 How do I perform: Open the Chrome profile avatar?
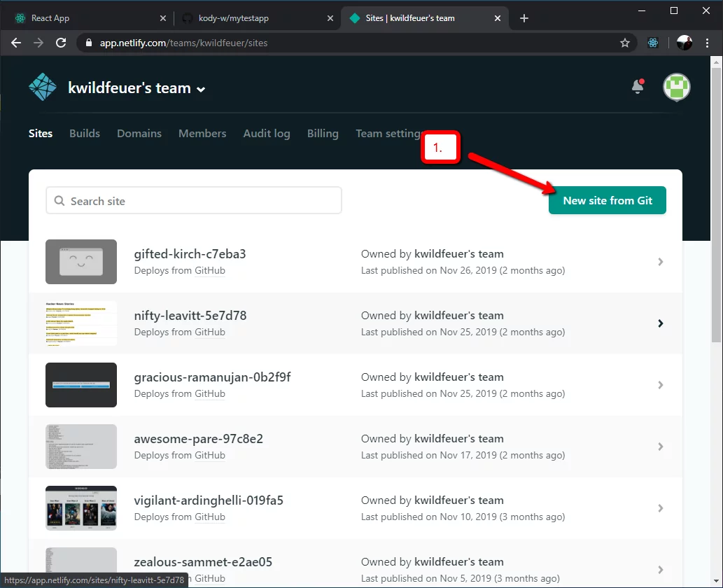685,43
